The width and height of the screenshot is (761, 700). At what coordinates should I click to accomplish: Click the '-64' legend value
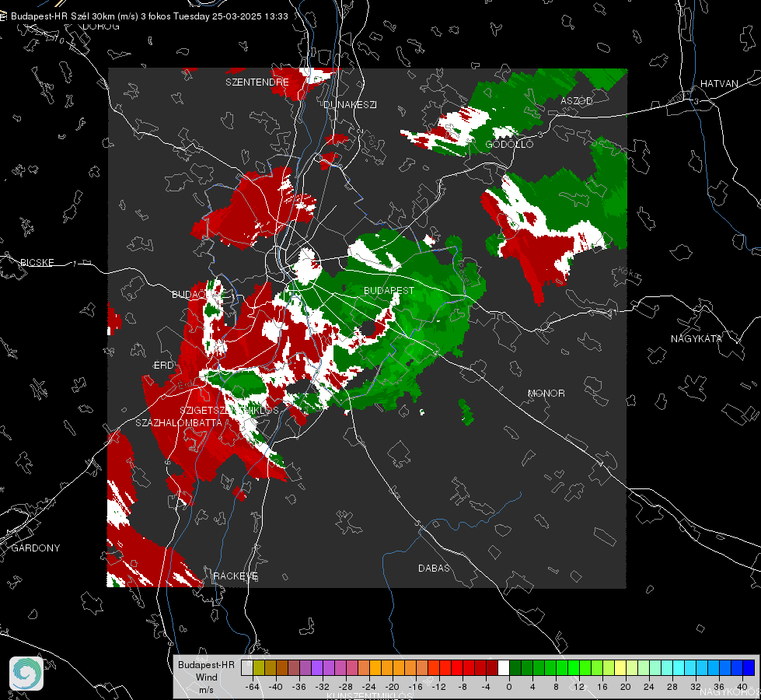(253, 687)
